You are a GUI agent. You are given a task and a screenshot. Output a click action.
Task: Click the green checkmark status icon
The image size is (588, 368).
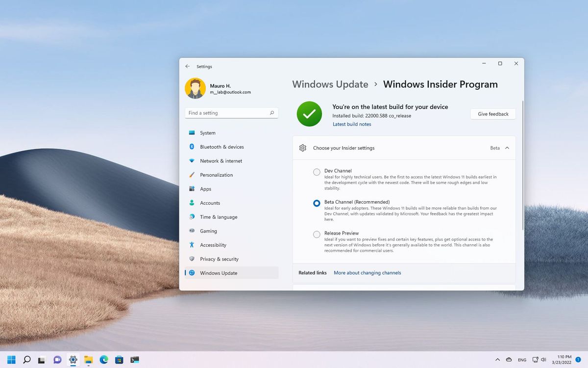tap(309, 113)
